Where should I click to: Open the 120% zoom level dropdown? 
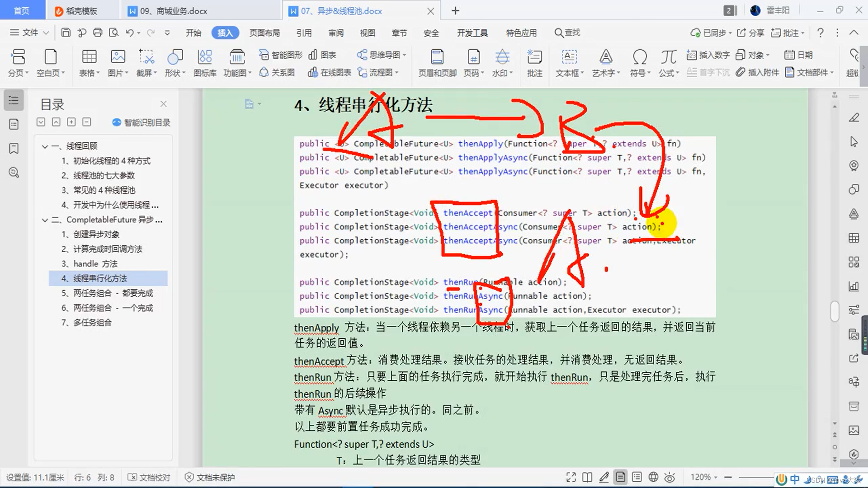coord(704,477)
